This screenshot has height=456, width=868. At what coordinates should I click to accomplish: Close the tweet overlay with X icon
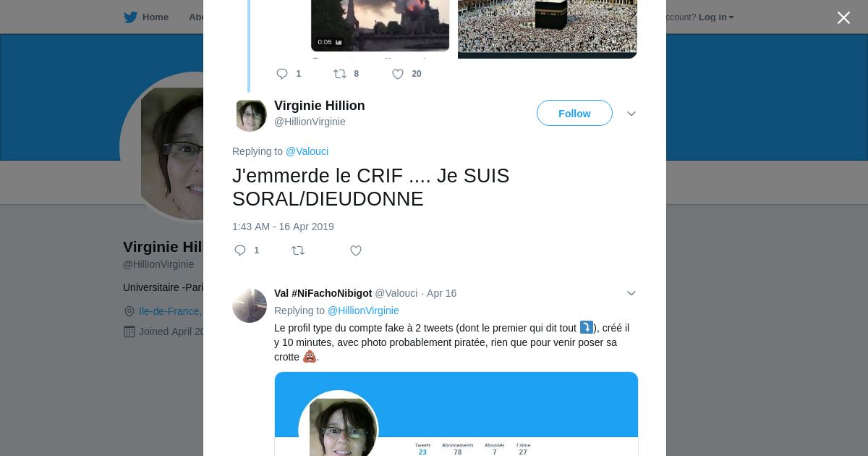pos(843,17)
